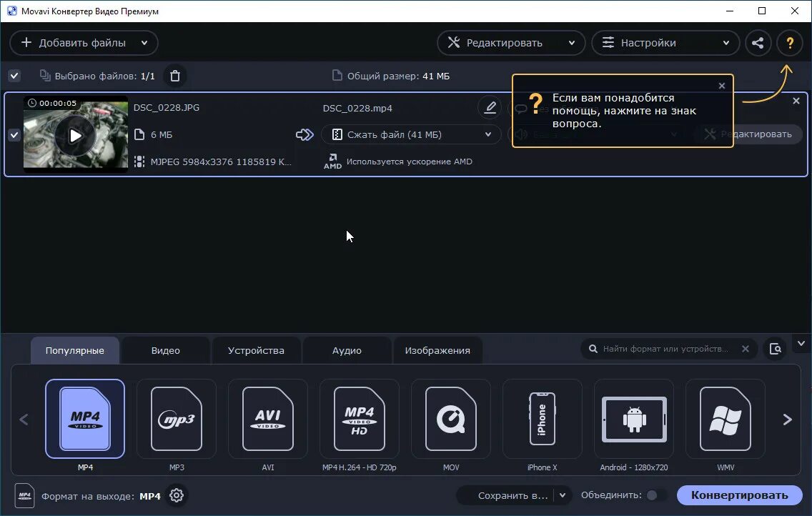Expand the Настройки dropdown menu

(x=726, y=43)
